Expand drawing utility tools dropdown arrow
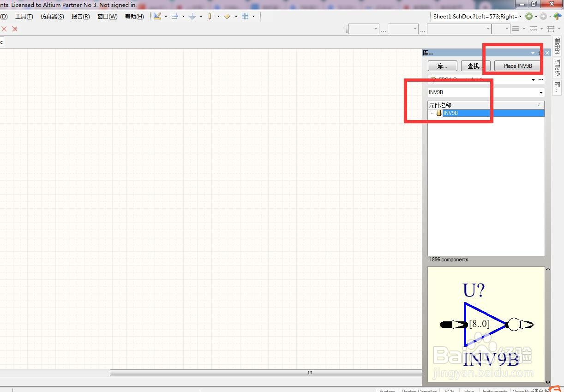 coord(166,16)
